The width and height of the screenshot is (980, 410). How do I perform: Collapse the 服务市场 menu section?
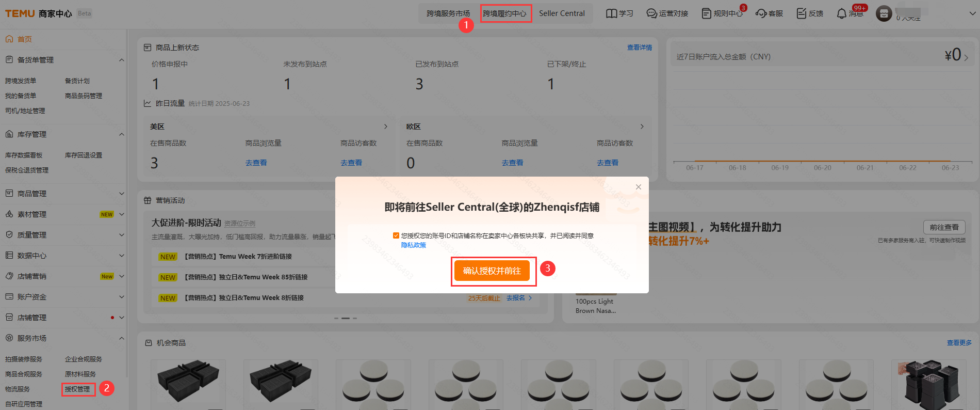pyautogui.click(x=122, y=338)
